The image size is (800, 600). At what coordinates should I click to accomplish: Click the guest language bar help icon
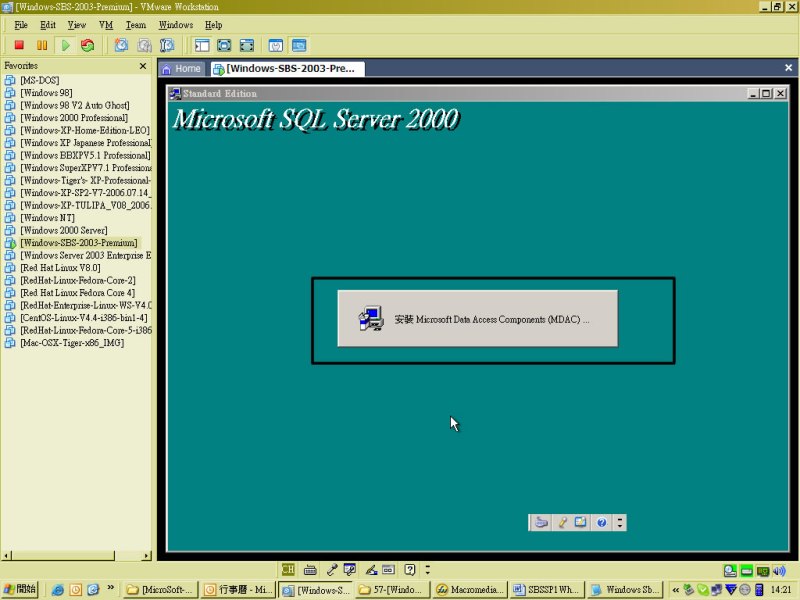pyautogui.click(x=602, y=522)
